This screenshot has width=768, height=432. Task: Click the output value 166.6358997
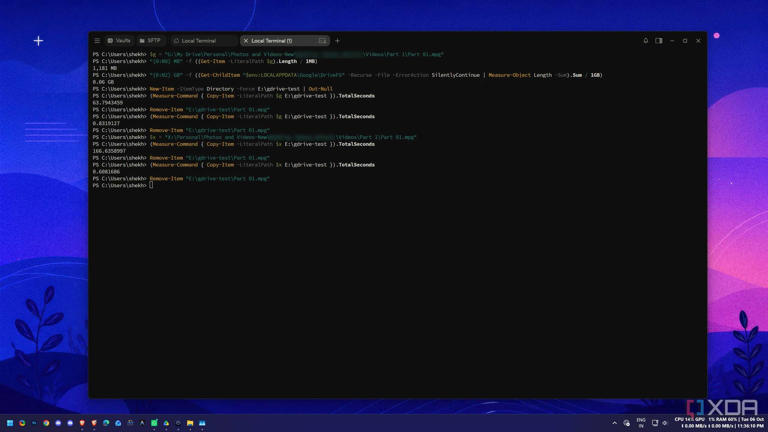point(109,151)
